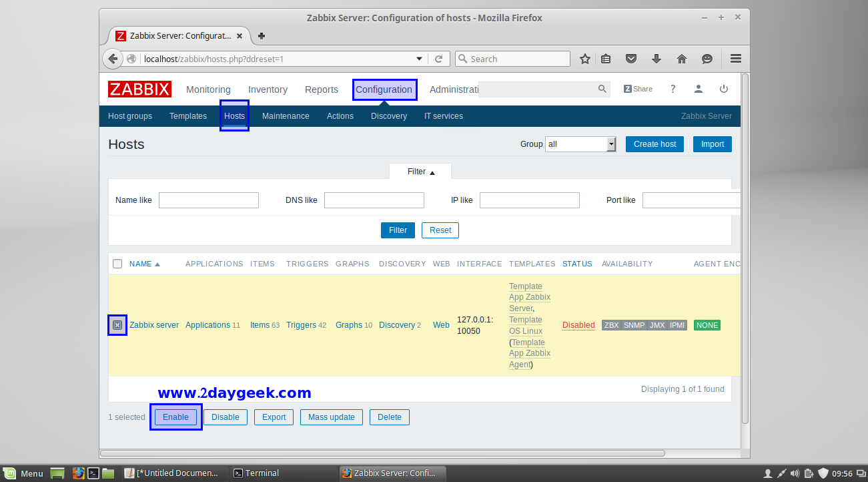Click the Show Desktop icon on taskbar
Screen dimensions: 868x482
(x=58, y=473)
